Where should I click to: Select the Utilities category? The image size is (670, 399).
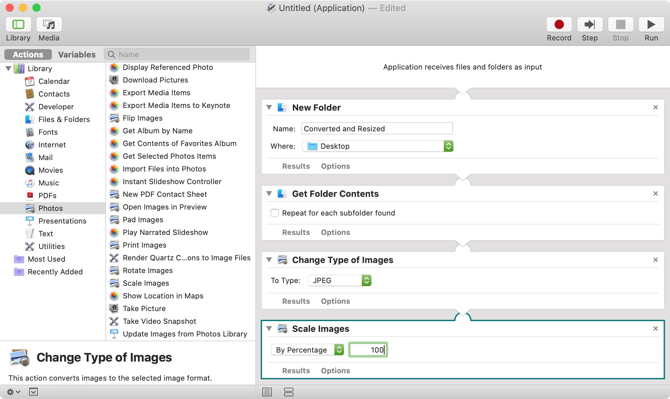point(51,246)
